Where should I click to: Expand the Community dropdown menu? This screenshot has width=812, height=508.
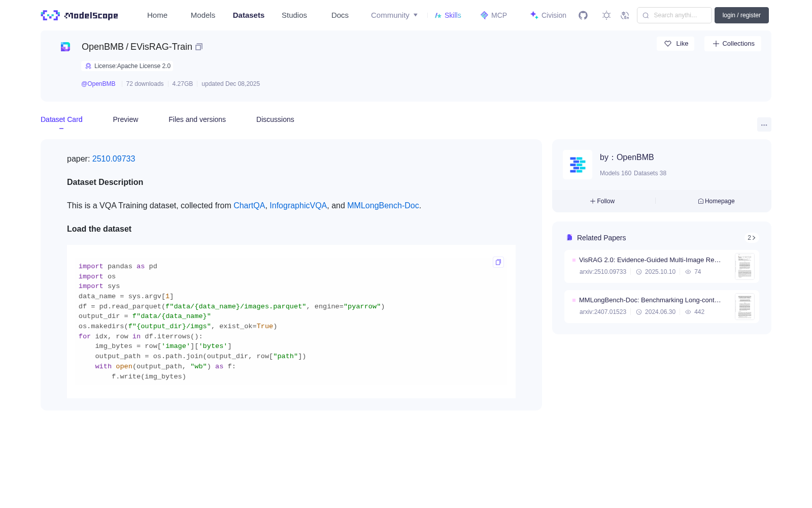(394, 15)
